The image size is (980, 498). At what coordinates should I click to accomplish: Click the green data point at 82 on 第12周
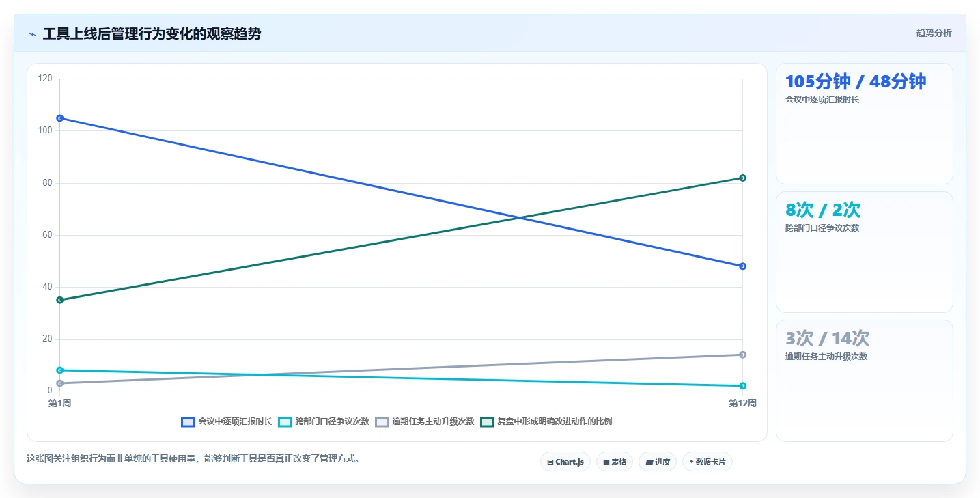click(x=742, y=178)
